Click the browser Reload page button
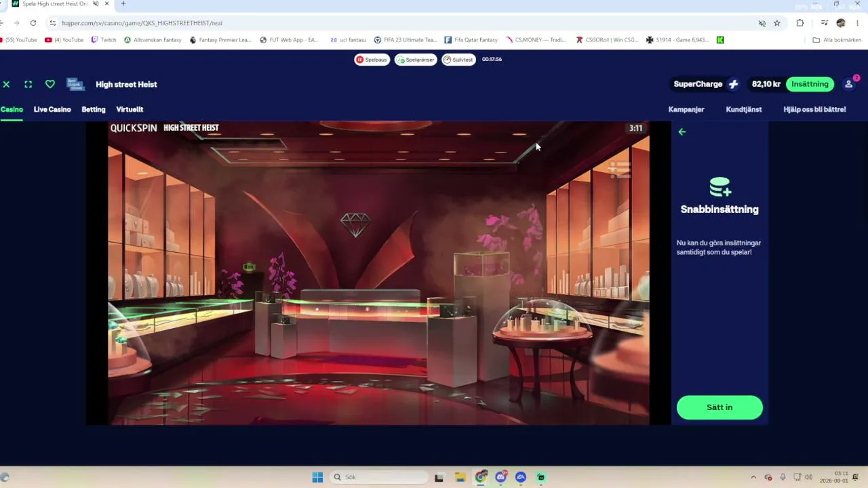868x488 pixels. (33, 23)
